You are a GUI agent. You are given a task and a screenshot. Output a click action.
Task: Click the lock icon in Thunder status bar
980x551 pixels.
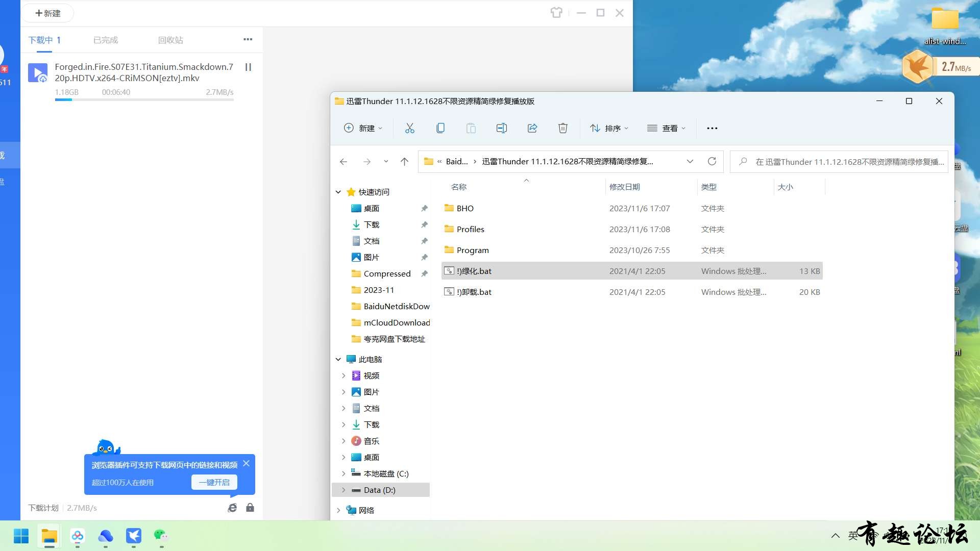[250, 508]
